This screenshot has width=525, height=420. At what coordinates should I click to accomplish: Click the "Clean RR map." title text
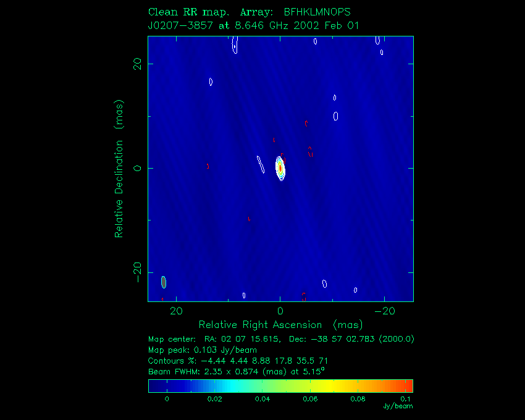pyautogui.click(x=188, y=12)
